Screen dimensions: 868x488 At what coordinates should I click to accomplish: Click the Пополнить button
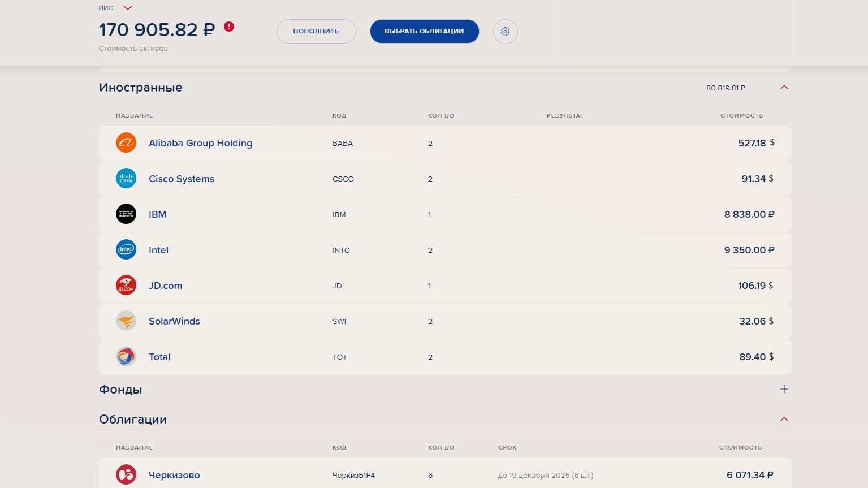point(316,31)
